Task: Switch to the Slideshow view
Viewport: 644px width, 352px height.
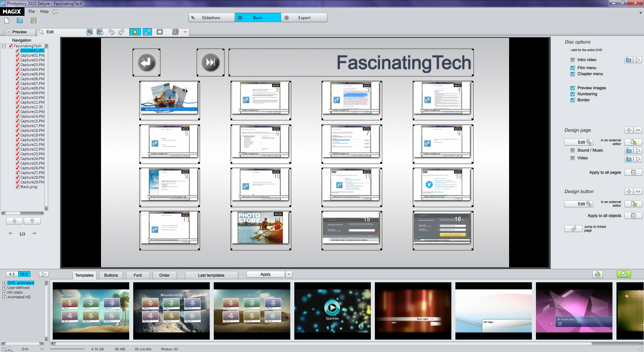Action: 211,18
